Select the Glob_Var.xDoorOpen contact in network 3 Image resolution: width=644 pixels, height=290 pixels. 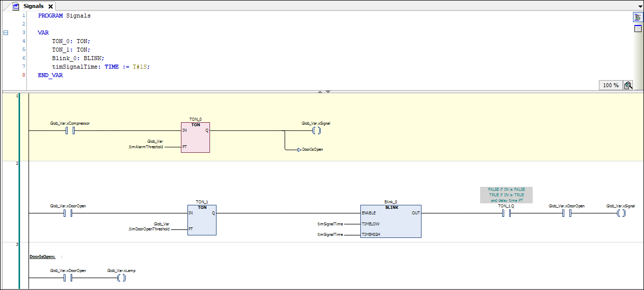pyautogui.click(x=68, y=278)
